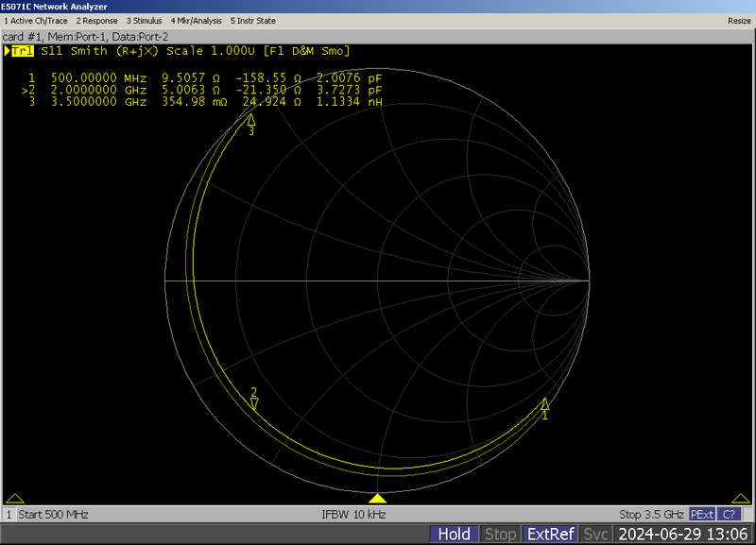The height and width of the screenshot is (545, 756).
Task: Click the yellow stimulus marker below the chart
Action: 378,501
